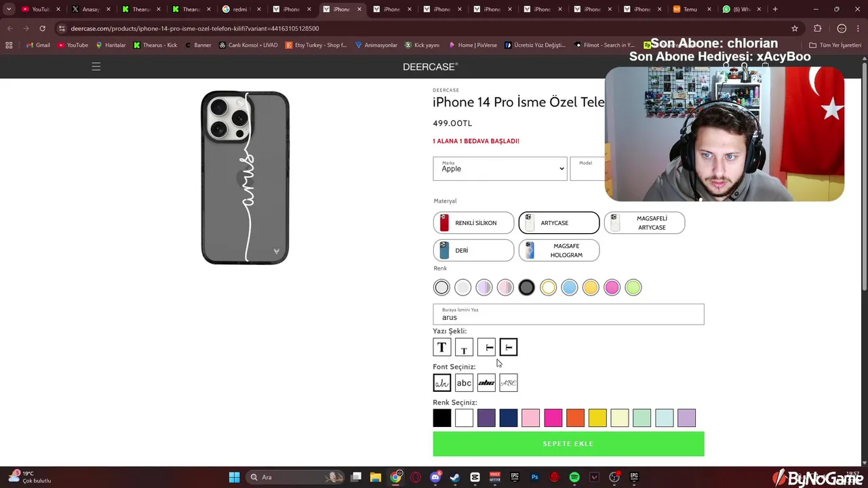Open Opera browser from taskbar
The width and height of the screenshot is (868, 488).
[x=415, y=477]
